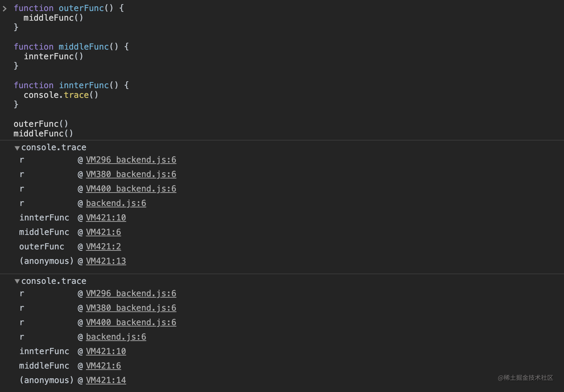
Task: Click 'function outerFunc() {' code line
Action: 69,8
